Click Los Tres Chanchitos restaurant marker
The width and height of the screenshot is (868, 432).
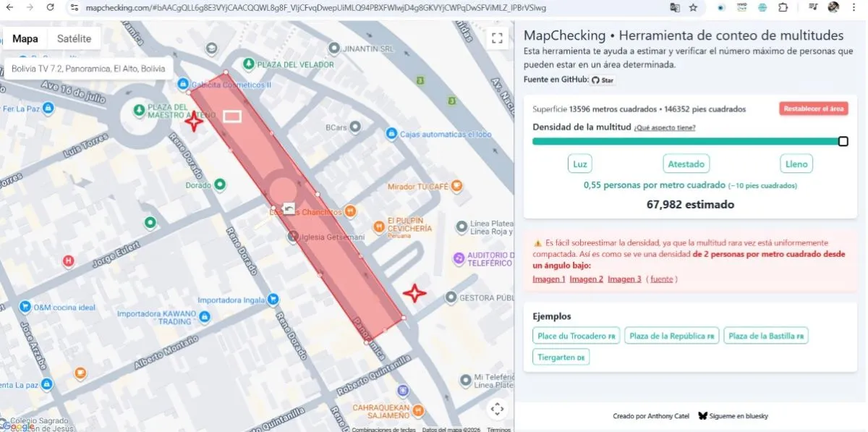coord(350,211)
